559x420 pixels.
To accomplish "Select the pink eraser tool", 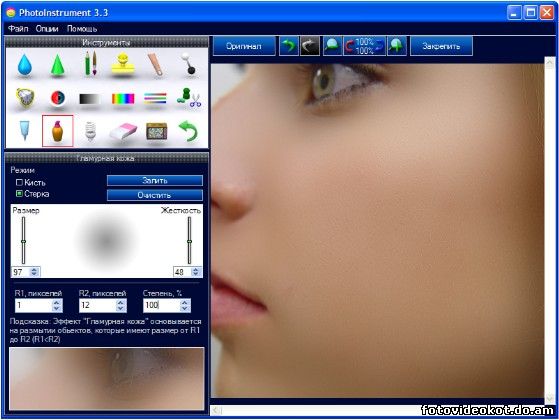I will click(x=123, y=131).
